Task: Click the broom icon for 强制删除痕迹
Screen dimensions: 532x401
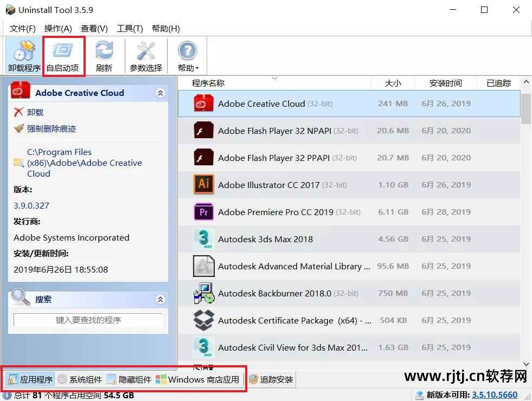Action: (18, 128)
